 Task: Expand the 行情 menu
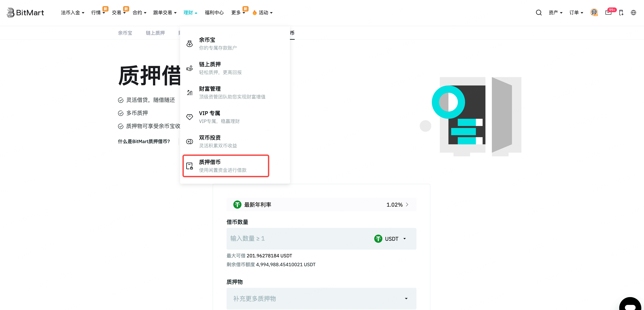[x=98, y=13]
